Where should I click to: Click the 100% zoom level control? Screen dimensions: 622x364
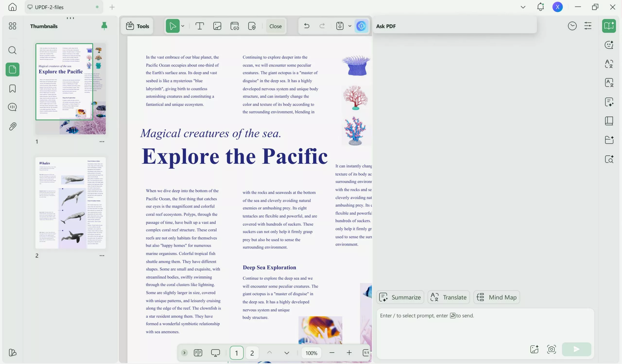tap(311, 353)
